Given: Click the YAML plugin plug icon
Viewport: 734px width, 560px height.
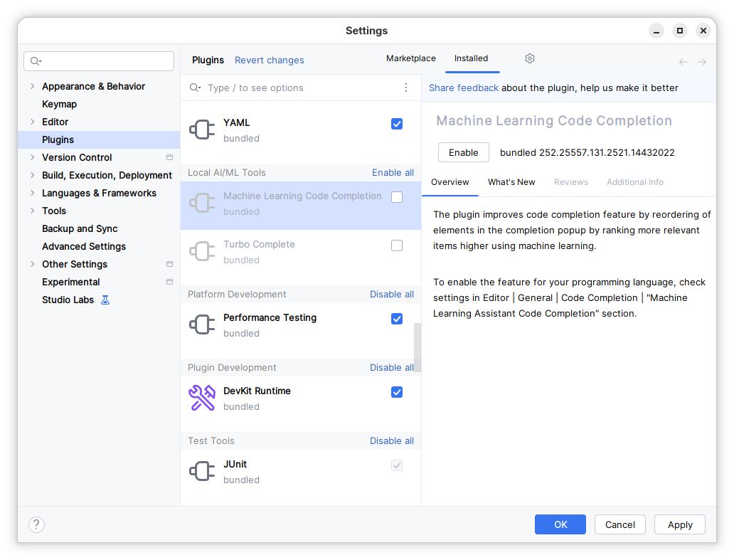Looking at the screenshot, I should click(x=202, y=130).
